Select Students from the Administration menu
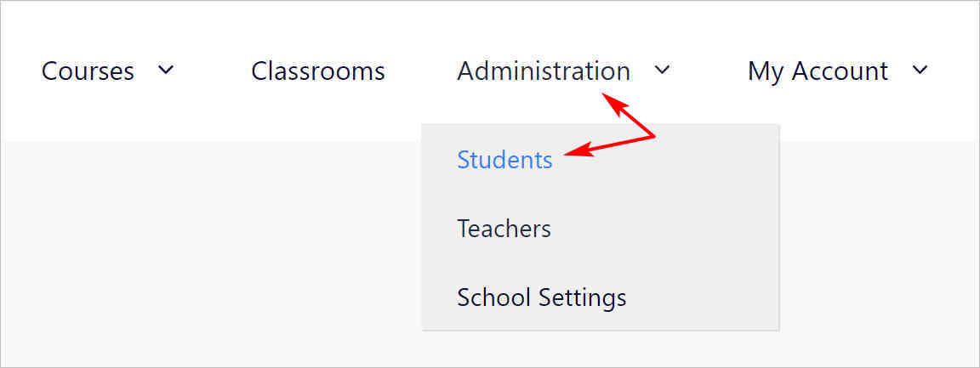This screenshot has width=980, height=368. click(505, 160)
